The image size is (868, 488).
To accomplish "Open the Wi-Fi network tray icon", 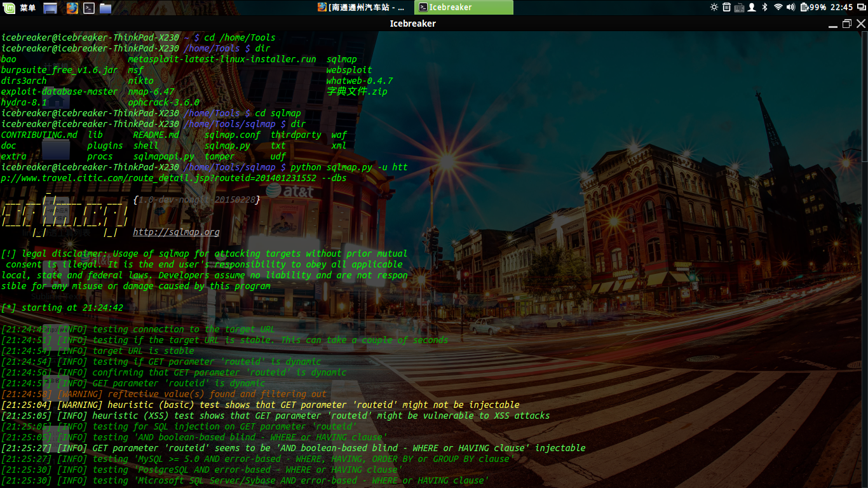I will coord(778,8).
